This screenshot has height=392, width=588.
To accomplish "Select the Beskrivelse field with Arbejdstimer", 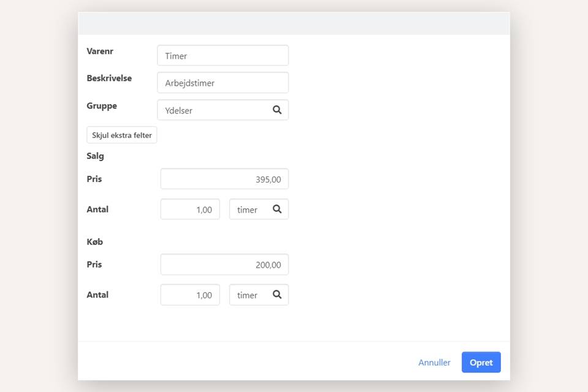I will click(x=222, y=83).
